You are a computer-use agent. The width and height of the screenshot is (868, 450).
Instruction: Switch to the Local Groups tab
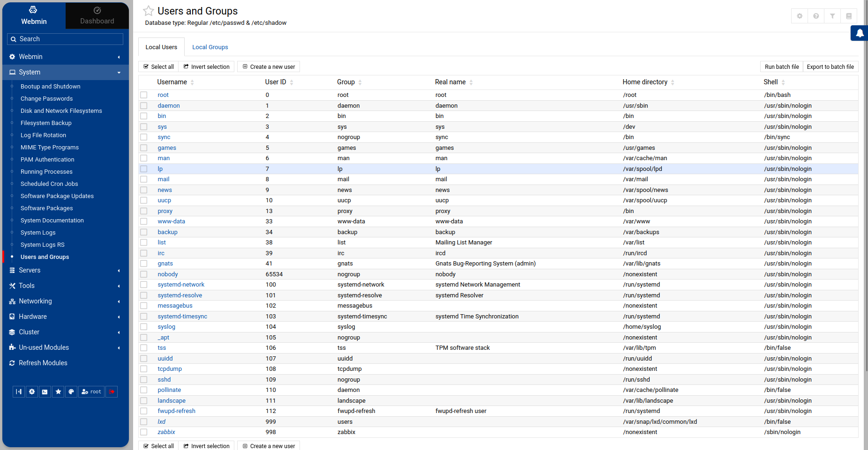point(210,47)
